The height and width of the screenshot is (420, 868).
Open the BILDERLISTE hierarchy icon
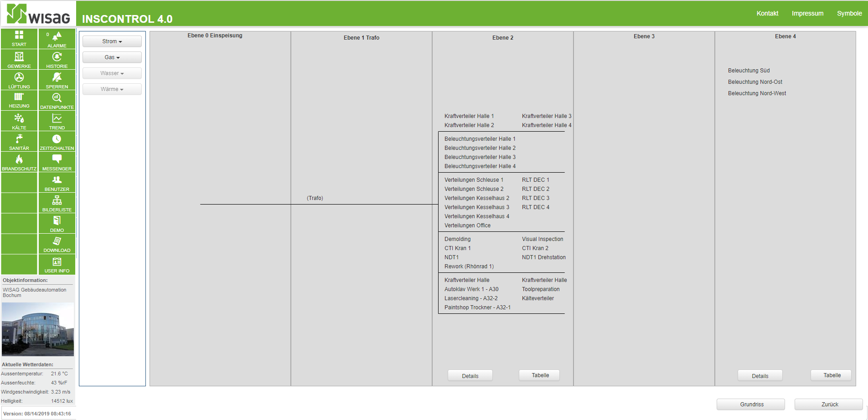(57, 200)
